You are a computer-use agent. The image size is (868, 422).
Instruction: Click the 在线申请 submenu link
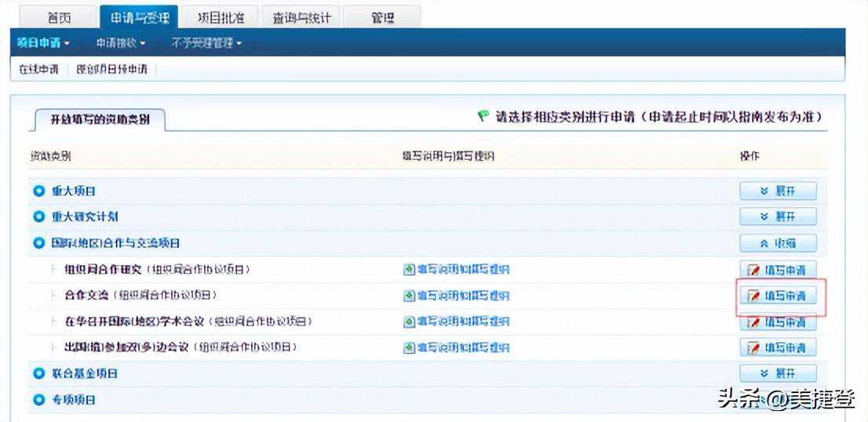[38, 70]
